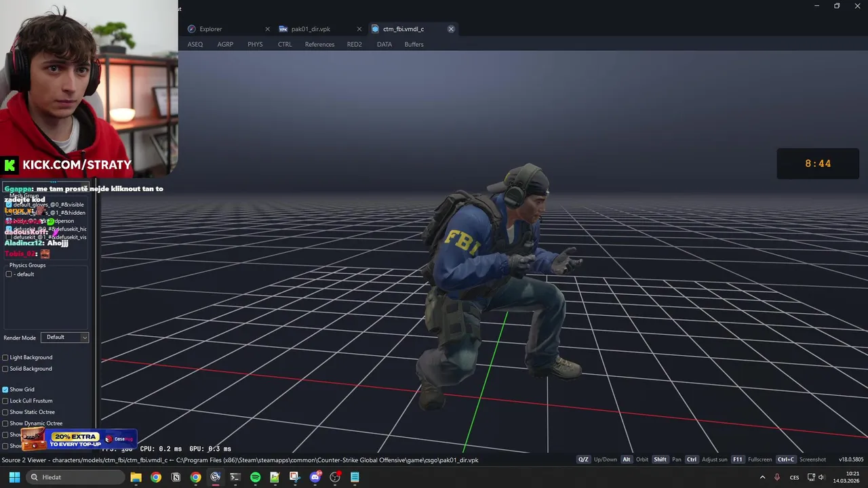Enable Lock Cull Frustum

point(5,401)
